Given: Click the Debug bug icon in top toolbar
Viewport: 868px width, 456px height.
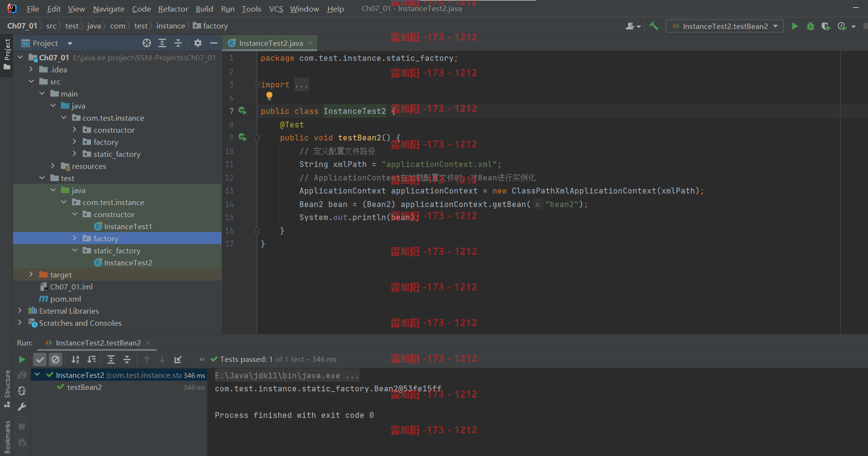Looking at the screenshot, I should coord(811,26).
